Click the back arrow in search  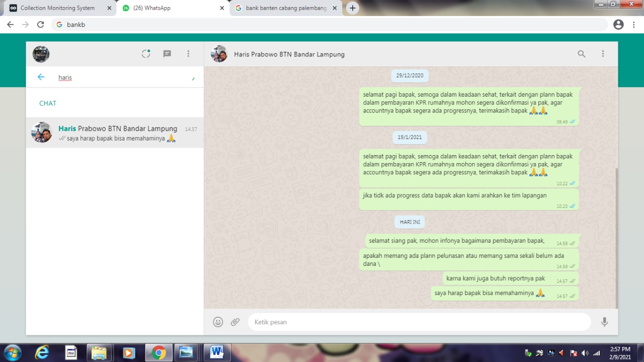click(41, 77)
